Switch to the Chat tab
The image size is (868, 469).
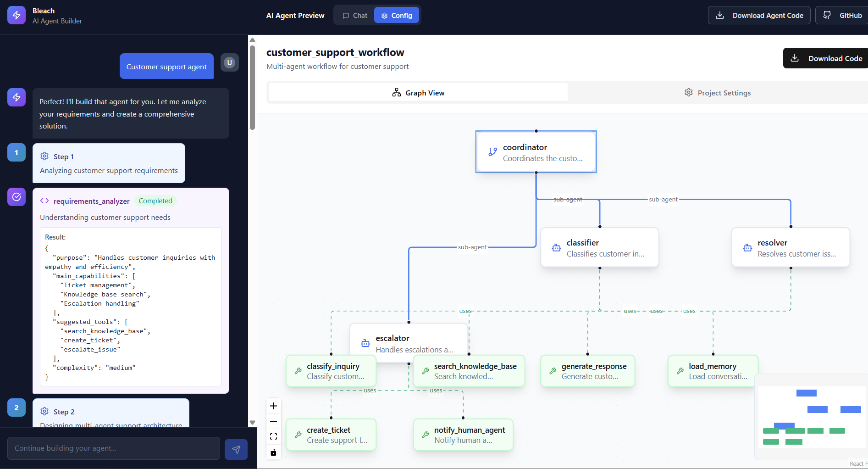(x=355, y=15)
